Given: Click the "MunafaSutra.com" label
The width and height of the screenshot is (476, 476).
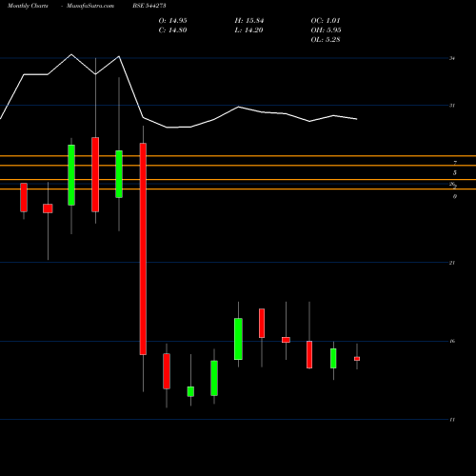Looking at the screenshot, I should 90,6.
